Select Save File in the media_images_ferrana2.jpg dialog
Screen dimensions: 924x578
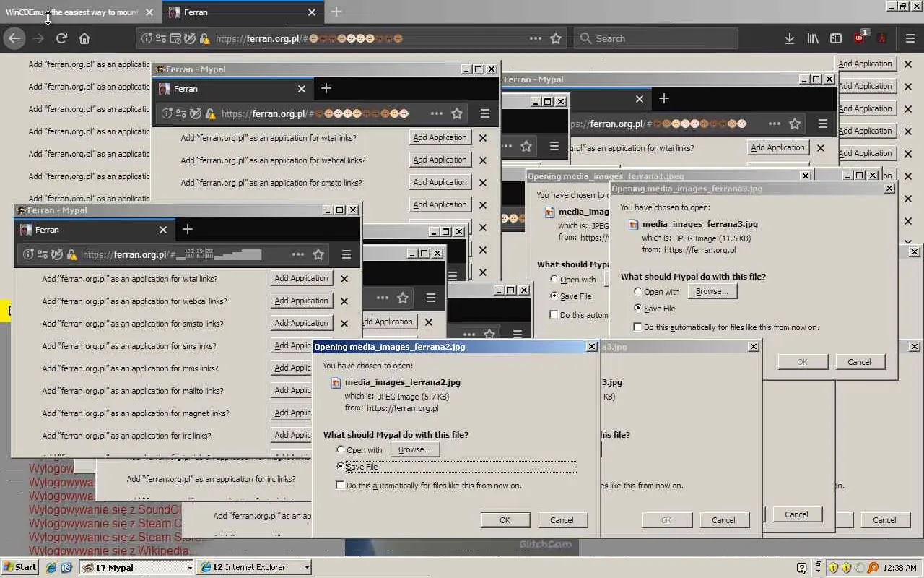341,467
